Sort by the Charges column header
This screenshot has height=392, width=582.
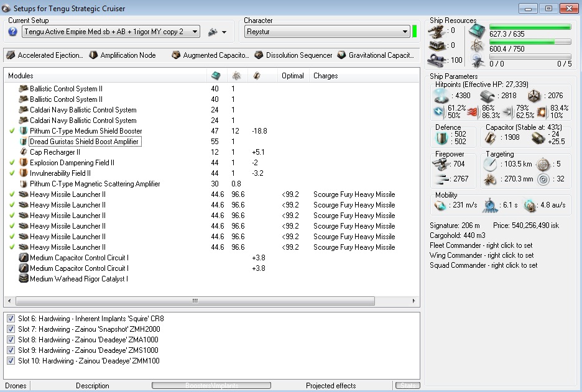pos(364,76)
